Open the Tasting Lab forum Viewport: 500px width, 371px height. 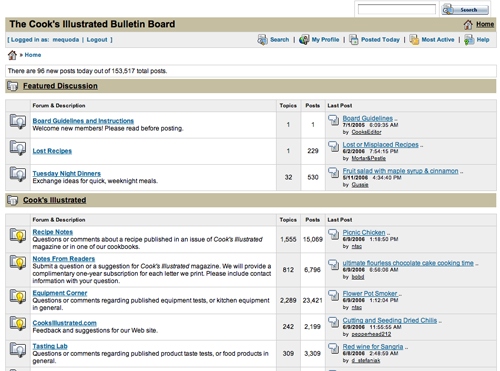[50, 346]
